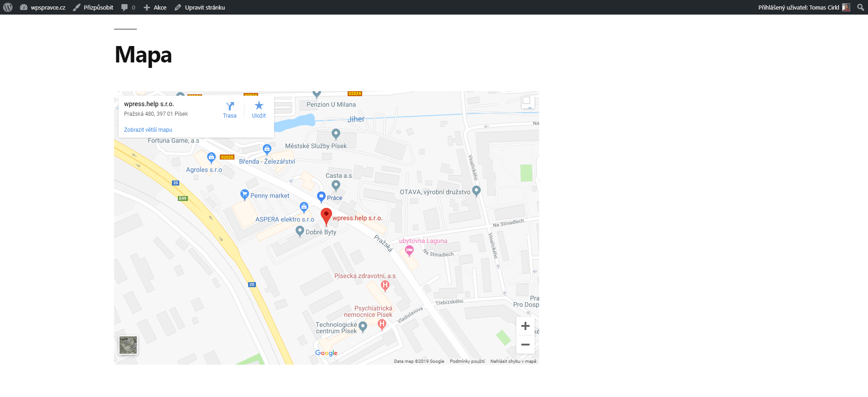The width and height of the screenshot is (868, 397).
Task: Click the Mapa page heading
Action: [143, 55]
